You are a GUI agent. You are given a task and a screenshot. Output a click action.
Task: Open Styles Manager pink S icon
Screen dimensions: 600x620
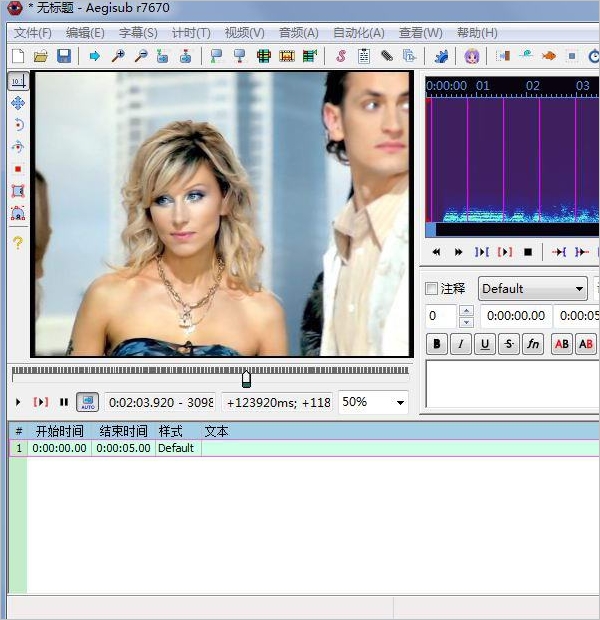pos(341,56)
